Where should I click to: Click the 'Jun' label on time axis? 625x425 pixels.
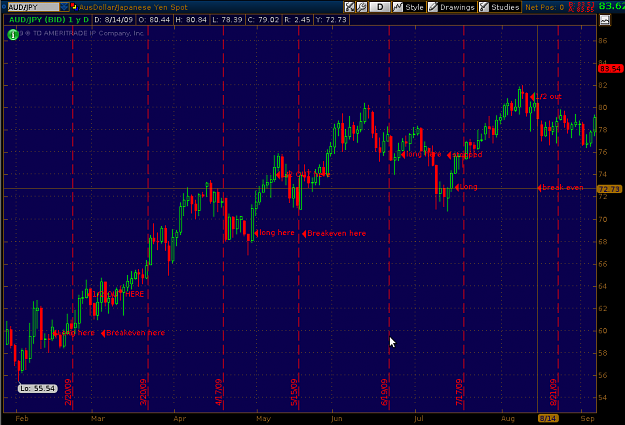(337, 419)
